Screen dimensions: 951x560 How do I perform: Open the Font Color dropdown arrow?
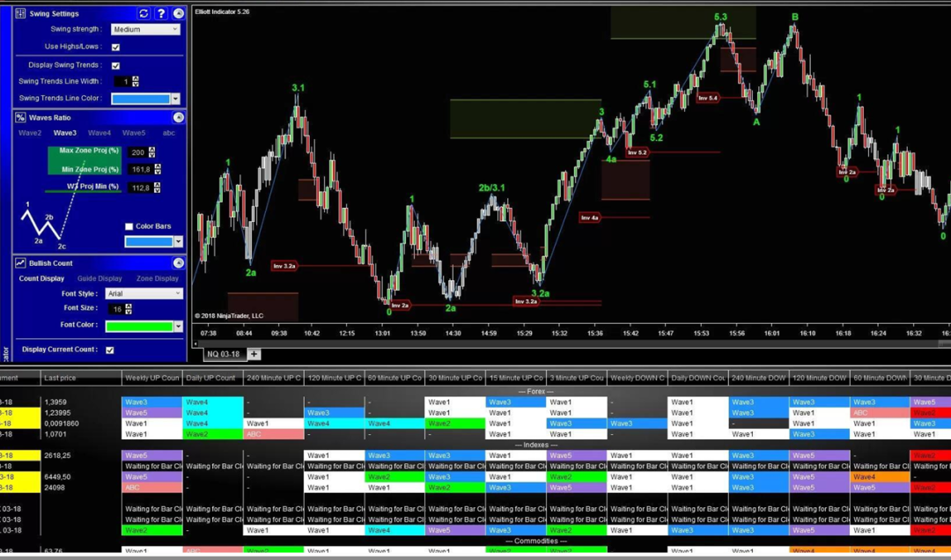178,327
